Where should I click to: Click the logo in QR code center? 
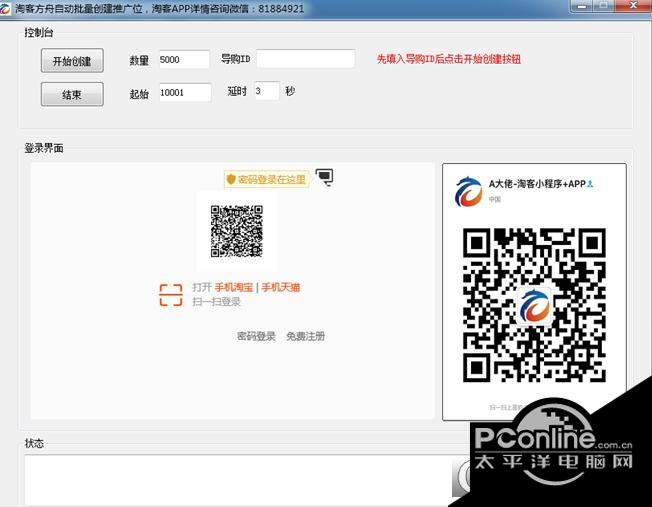click(x=534, y=306)
